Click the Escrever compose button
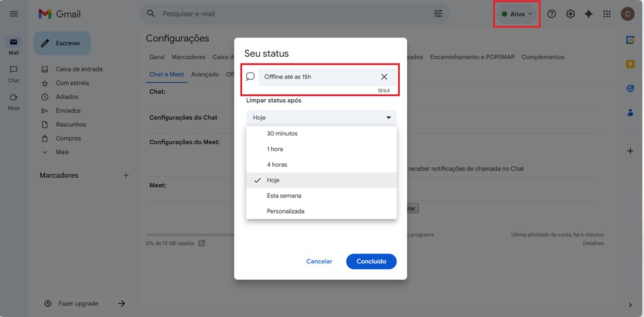 (x=62, y=43)
